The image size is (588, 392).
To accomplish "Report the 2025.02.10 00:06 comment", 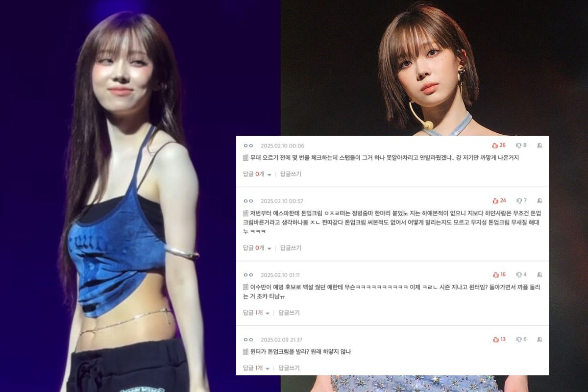I will pyautogui.click(x=539, y=146).
